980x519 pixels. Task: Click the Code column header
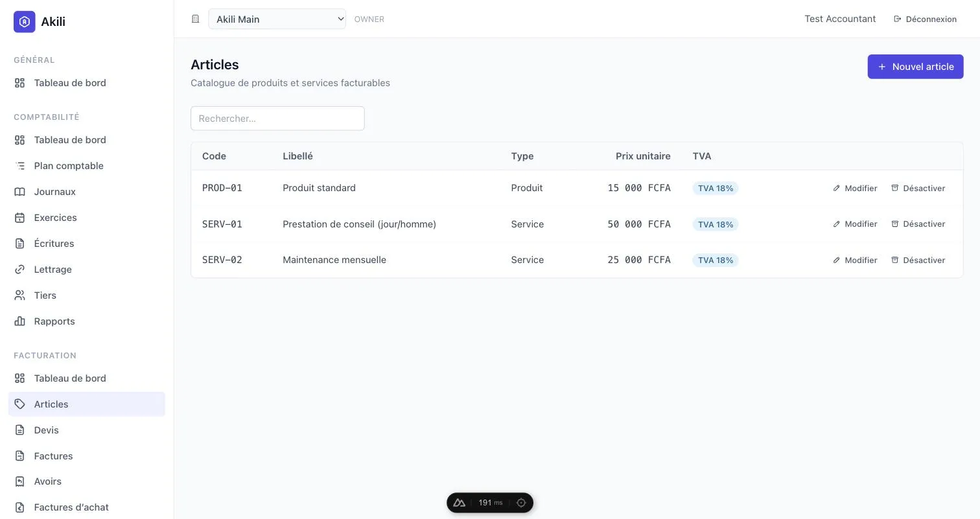click(214, 156)
